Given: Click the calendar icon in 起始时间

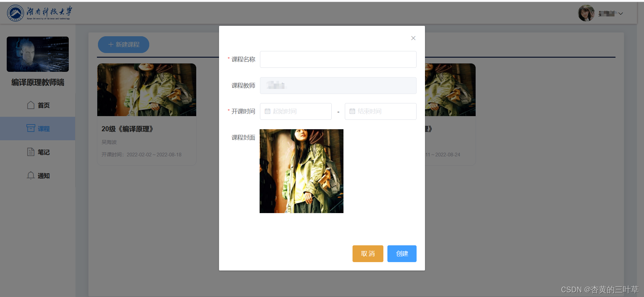Looking at the screenshot, I should click(267, 111).
